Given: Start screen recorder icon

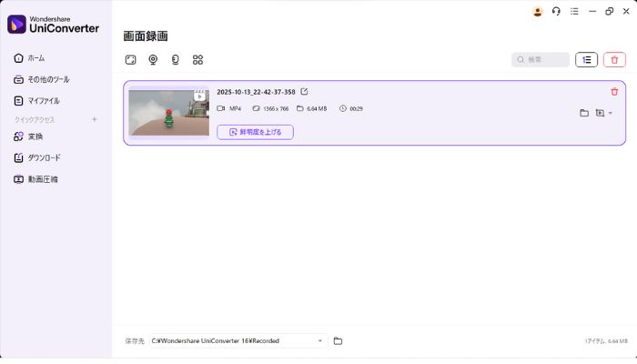Looking at the screenshot, I should (x=130, y=60).
